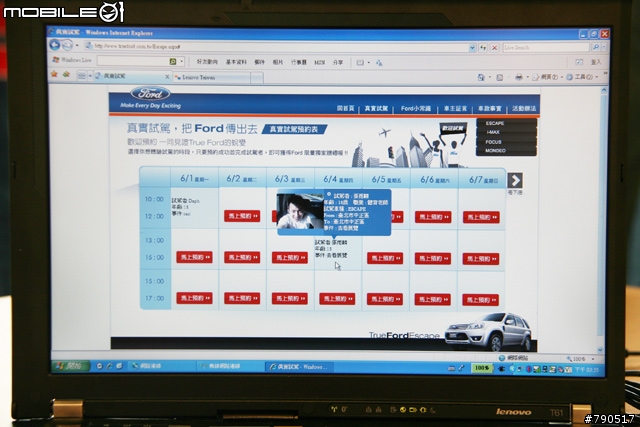Click the magnifier search button
The height and width of the screenshot is (427, 640).
[x=596, y=47]
